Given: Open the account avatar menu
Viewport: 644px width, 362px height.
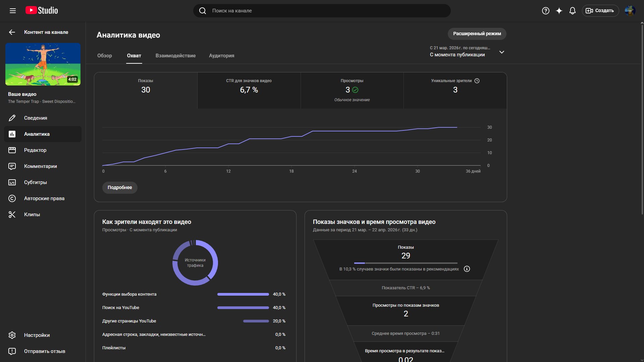Looking at the screenshot, I should [630, 11].
